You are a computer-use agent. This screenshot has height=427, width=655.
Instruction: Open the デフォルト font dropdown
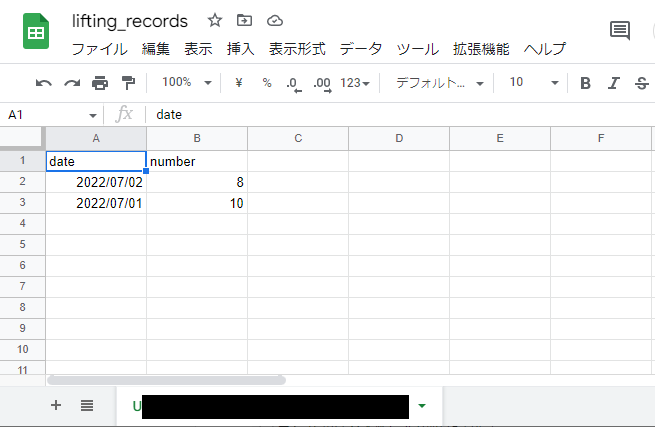coord(439,83)
